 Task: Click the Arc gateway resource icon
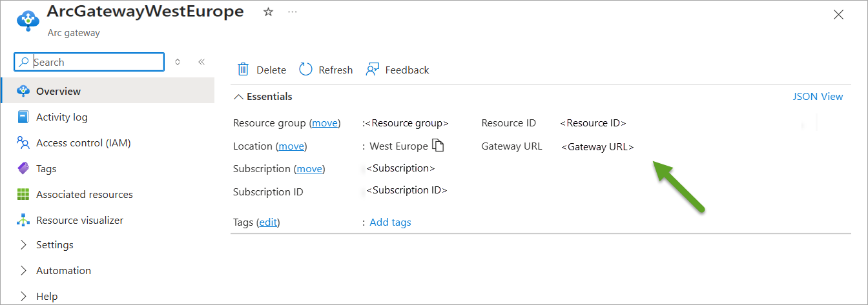coord(28,21)
